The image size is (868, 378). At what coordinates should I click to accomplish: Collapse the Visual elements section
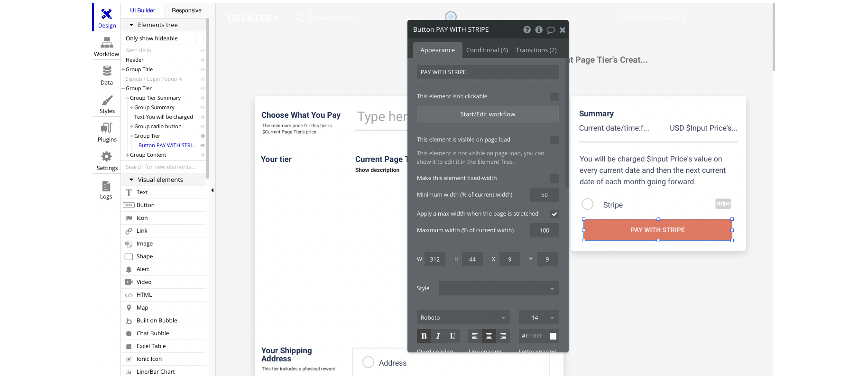pyautogui.click(x=131, y=180)
